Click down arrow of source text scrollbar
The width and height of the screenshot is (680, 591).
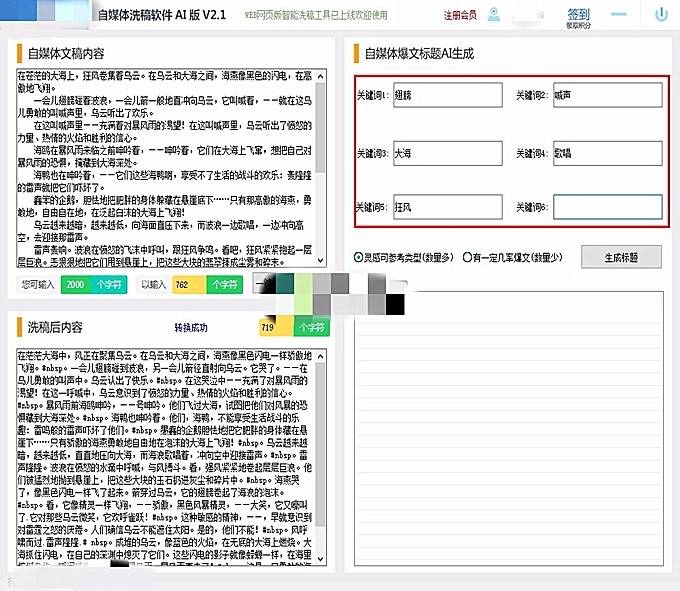pos(320,261)
